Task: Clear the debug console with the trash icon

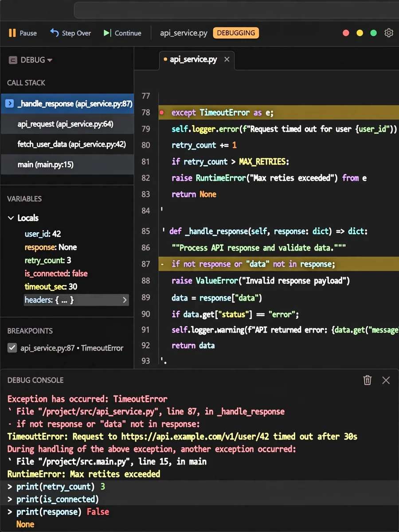Action: pyautogui.click(x=367, y=380)
